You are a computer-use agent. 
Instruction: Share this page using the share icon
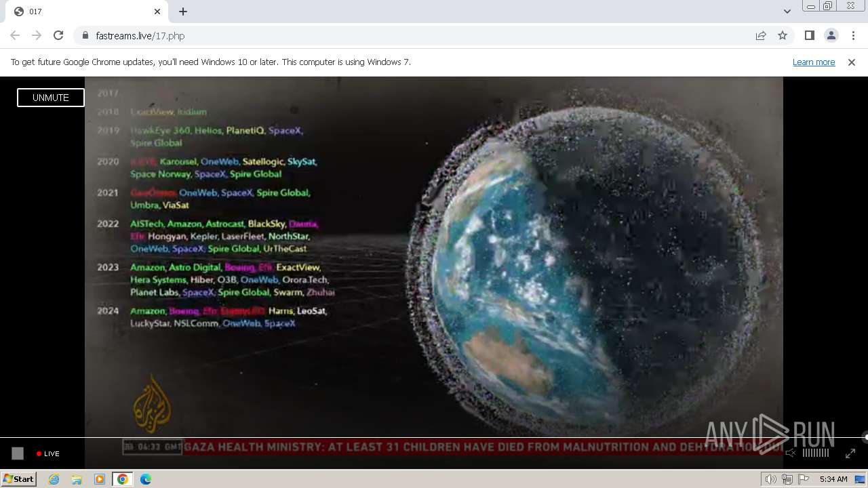(x=761, y=35)
